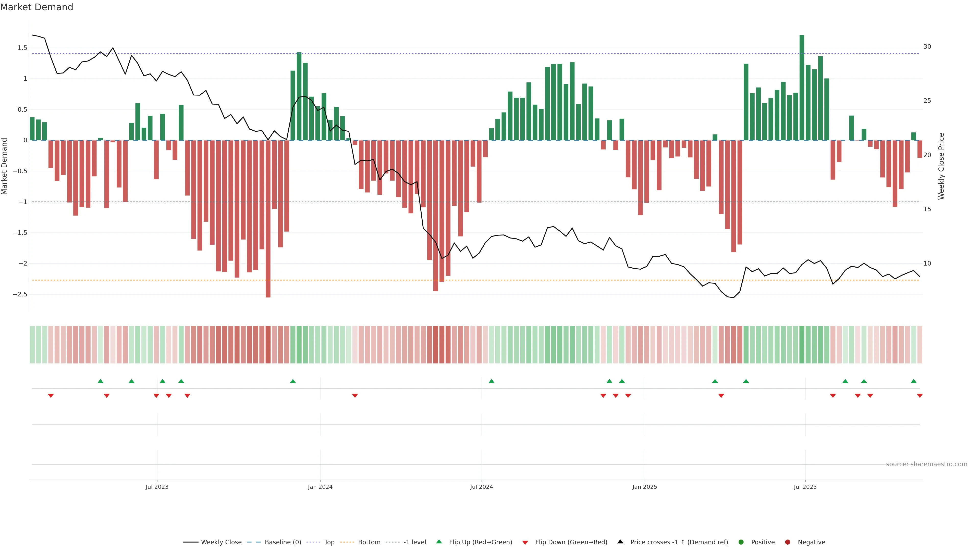
Task: Click Flip Up green triangle legend icon
Action: pyautogui.click(x=439, y=542)
